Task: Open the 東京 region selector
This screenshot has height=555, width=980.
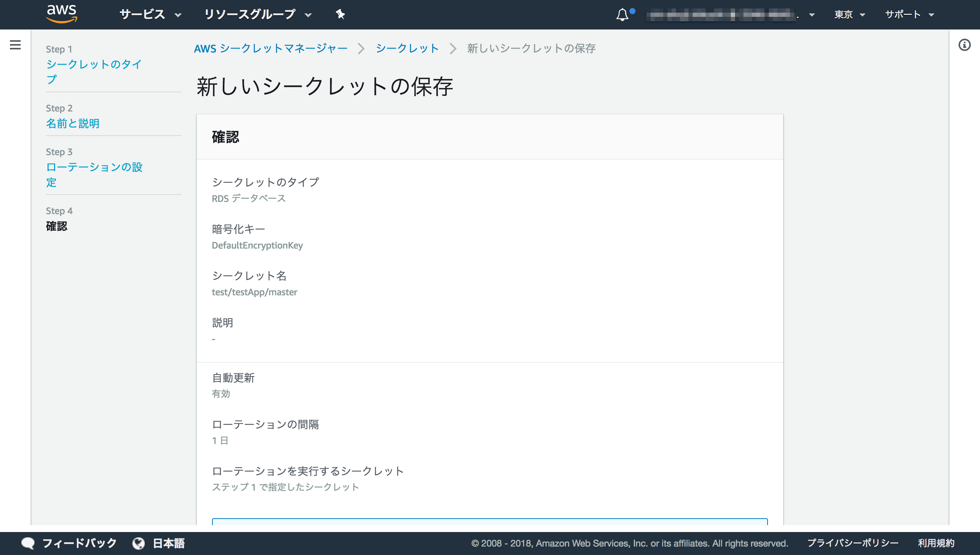Action: click(849, 15)
